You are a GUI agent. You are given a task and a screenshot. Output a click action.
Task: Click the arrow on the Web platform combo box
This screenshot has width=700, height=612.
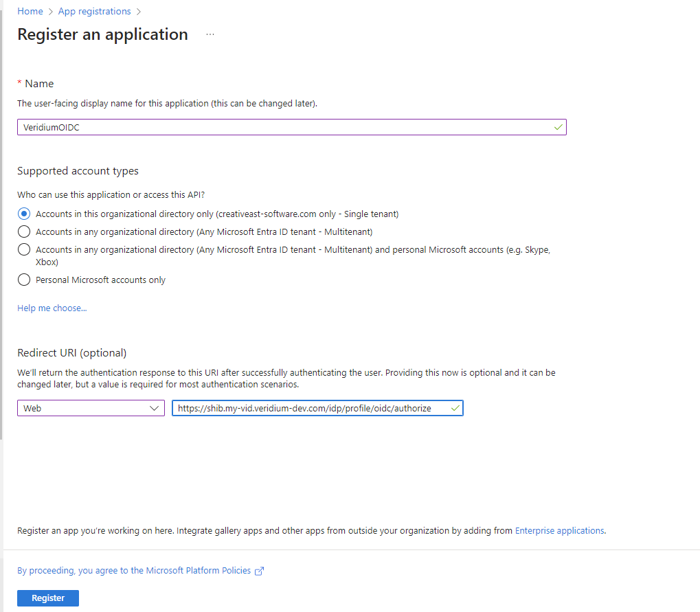coord(154,408)
